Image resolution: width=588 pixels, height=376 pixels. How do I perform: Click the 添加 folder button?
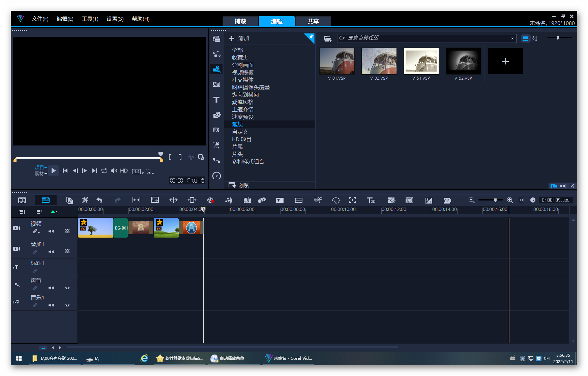[x=239, y=38]
